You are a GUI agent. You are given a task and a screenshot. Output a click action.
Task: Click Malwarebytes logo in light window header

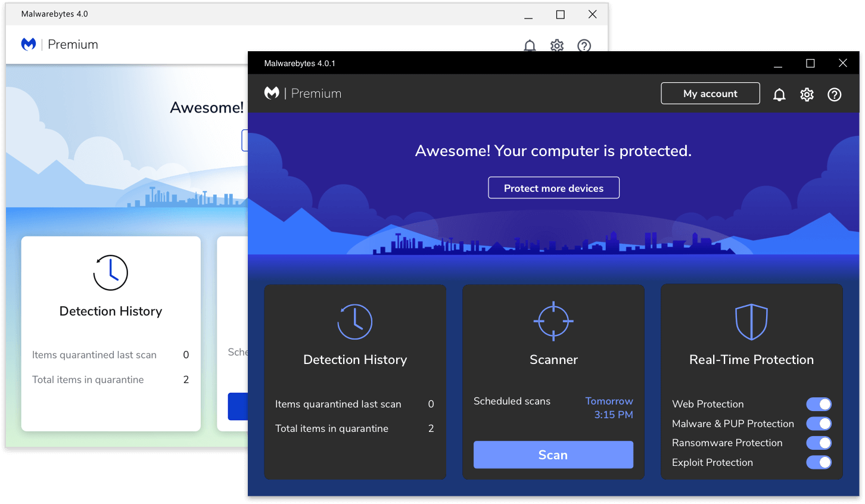(x=29, y=44)
